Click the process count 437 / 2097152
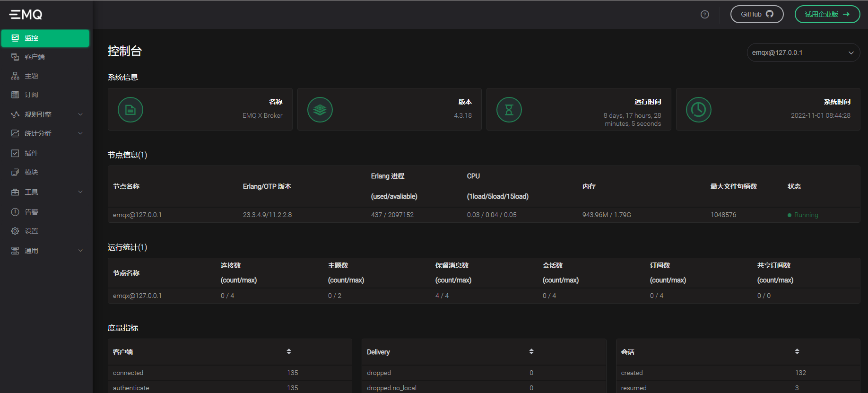The image size is (868, 393). click(392, 215)
